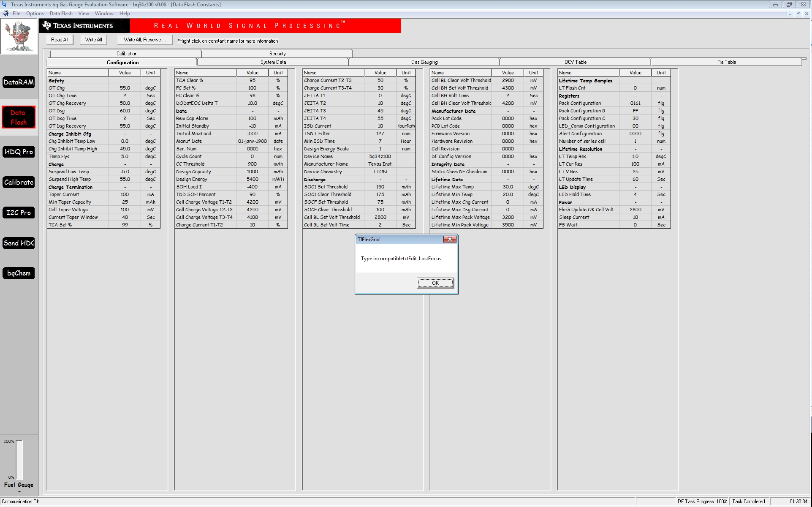Image resolution: width=812 pixels, height=507 pixels.
Task: Click OK in the TIFlexGrid dialog
Action: 435,283
